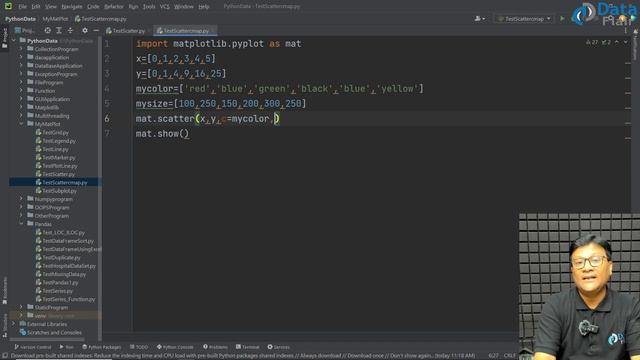Open the Run menu
Viewport: 640px width, 360px height.
tap(133, 7)
